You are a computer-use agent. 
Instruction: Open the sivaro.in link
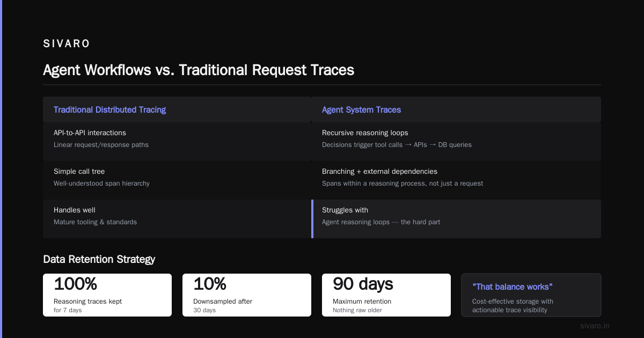coord(595,326)
